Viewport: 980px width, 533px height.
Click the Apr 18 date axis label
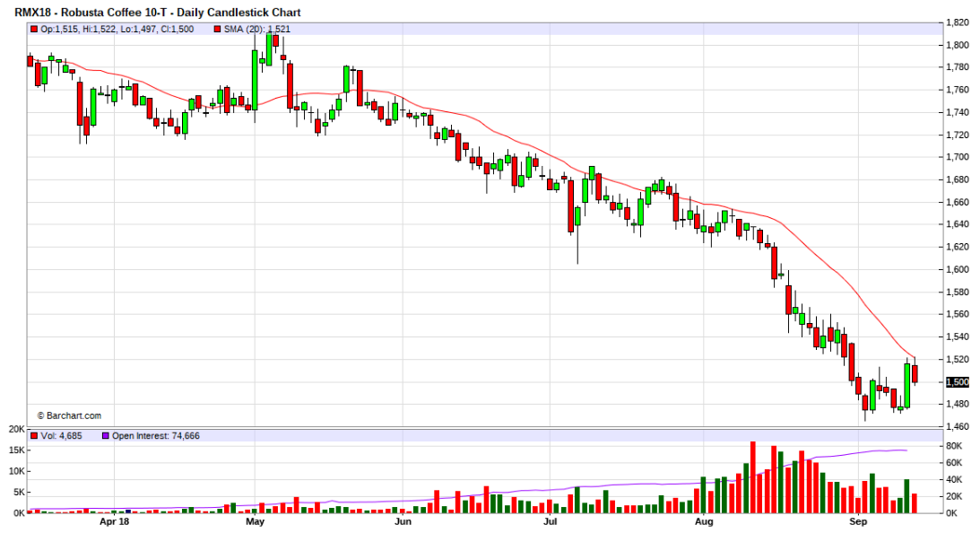tap(115, 521)
